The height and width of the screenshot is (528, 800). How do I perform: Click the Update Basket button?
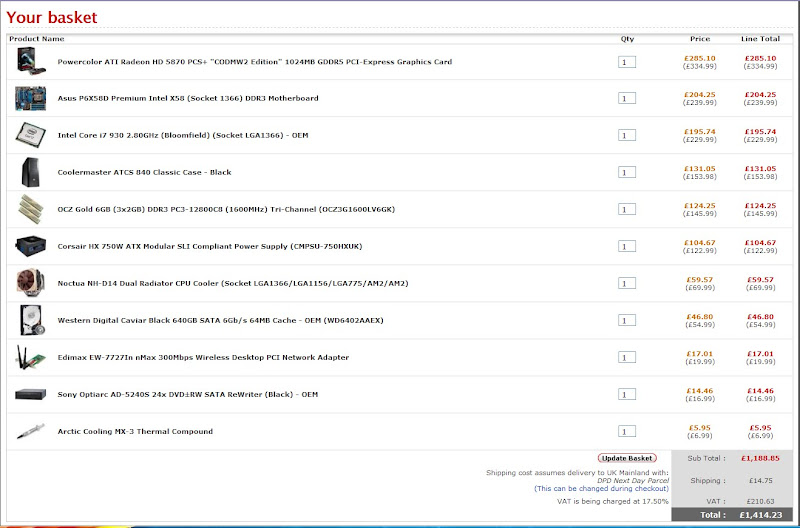tap(627, 458)
